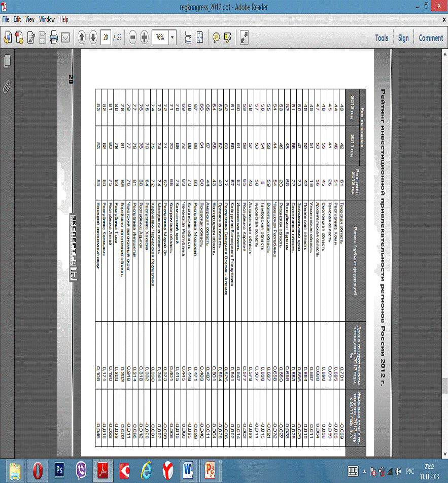This screenshot has width=448, height=483.
Task: Click the Create PDF online icon
Action: click(8, 38)
